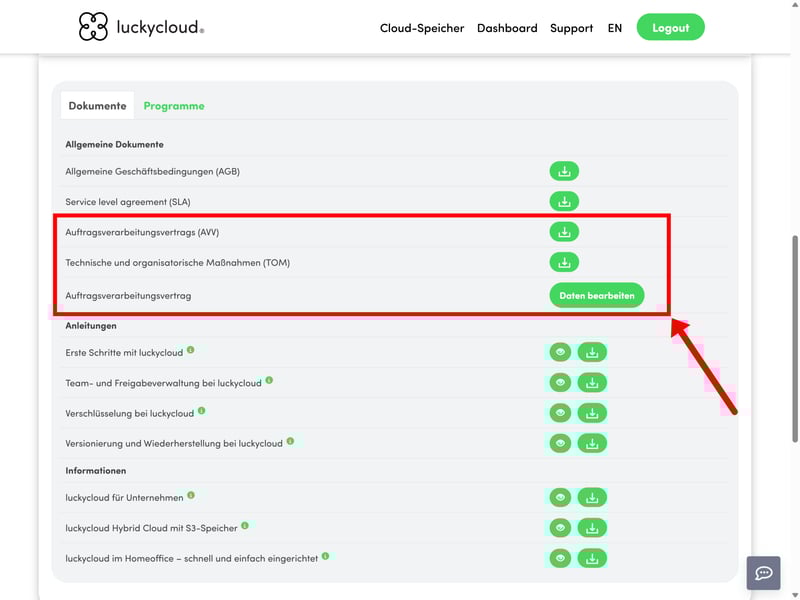Viewport: 800px width, 600px height.
Task: Download Versionierung und Wiederherstellung guide
Action: click(x=592, y=443)
